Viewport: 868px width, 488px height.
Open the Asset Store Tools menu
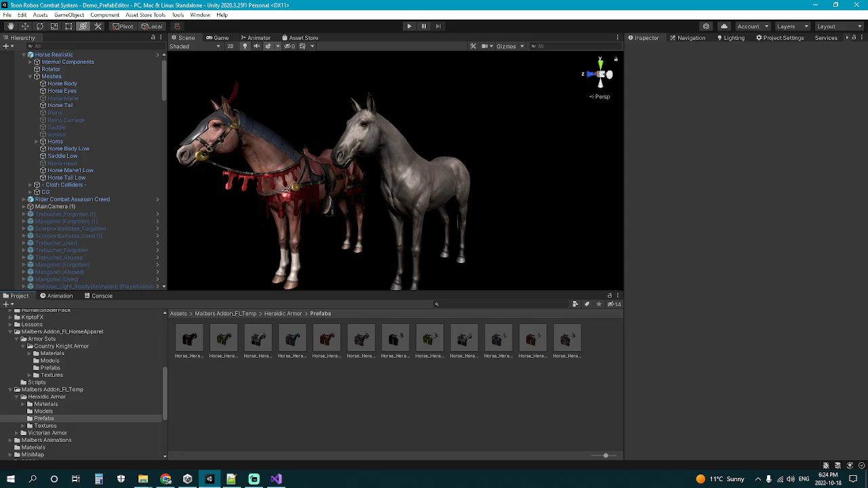point(145,15)
